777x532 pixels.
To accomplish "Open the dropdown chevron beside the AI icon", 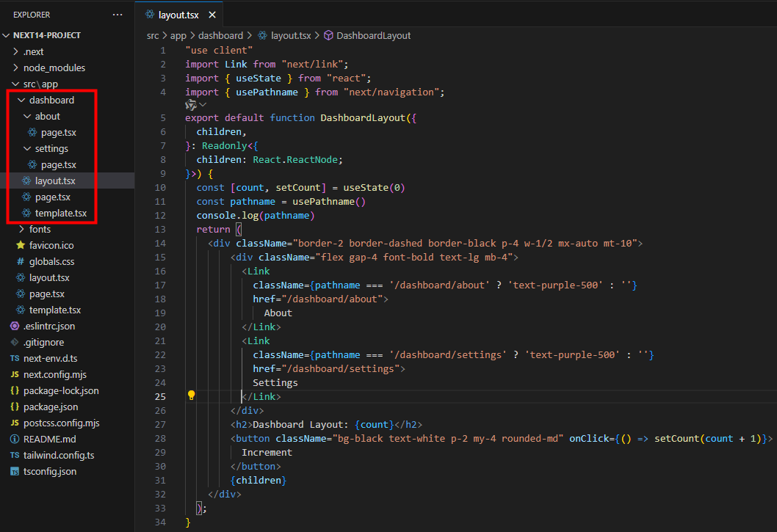I will click(x=203, y=104).
